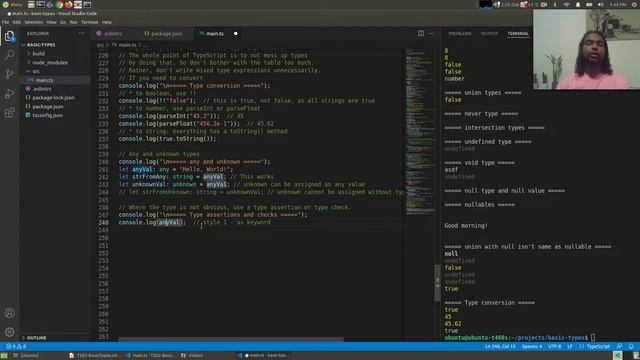This screenshot has height=360, width=640.
Task: Open the Search view in activity bar
Action: click(9, 55)
